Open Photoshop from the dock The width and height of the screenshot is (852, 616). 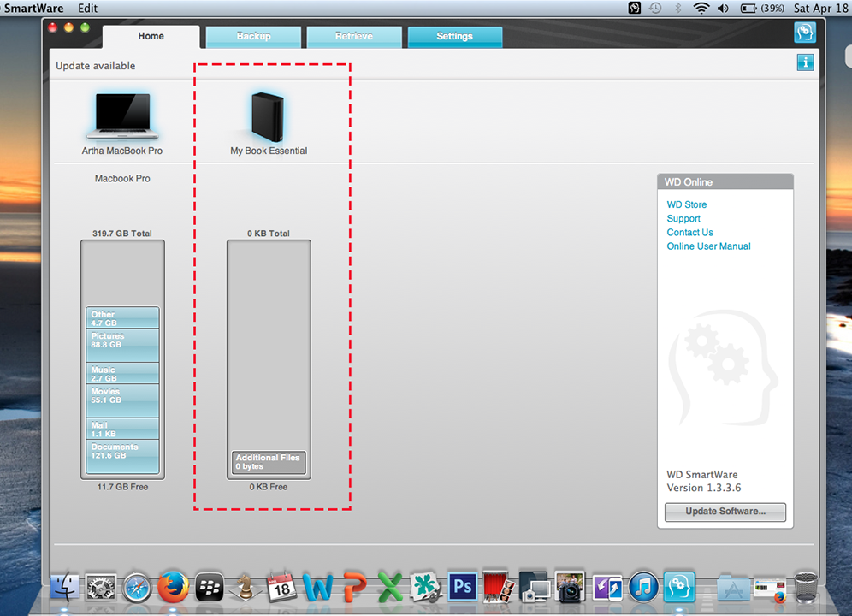(463, 587)
